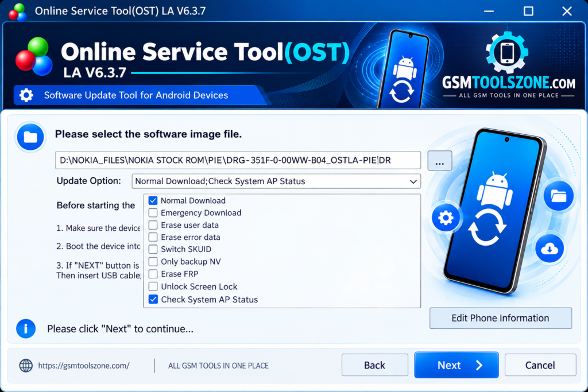The height and width of the screenshot is (392, 588).
Task: Click the Back button
Action: [374, 365]
